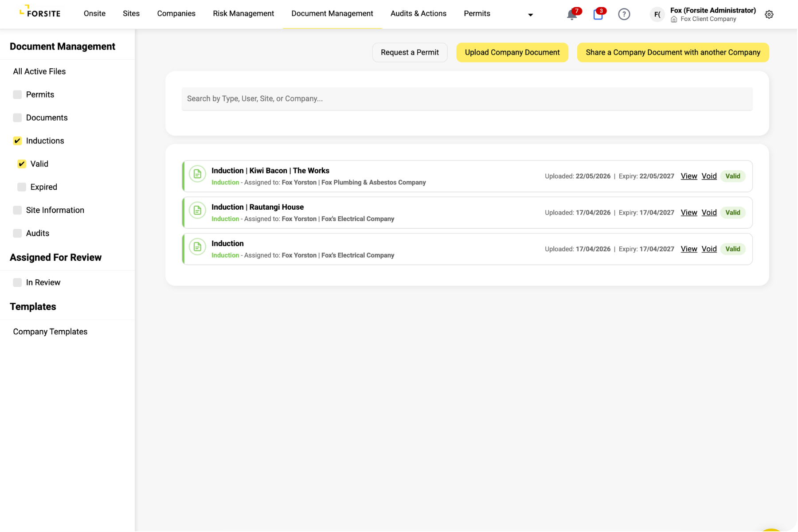Click the Fox (Forsite Administrator) profile name
The image size is (798, 532).
[713, 10]
